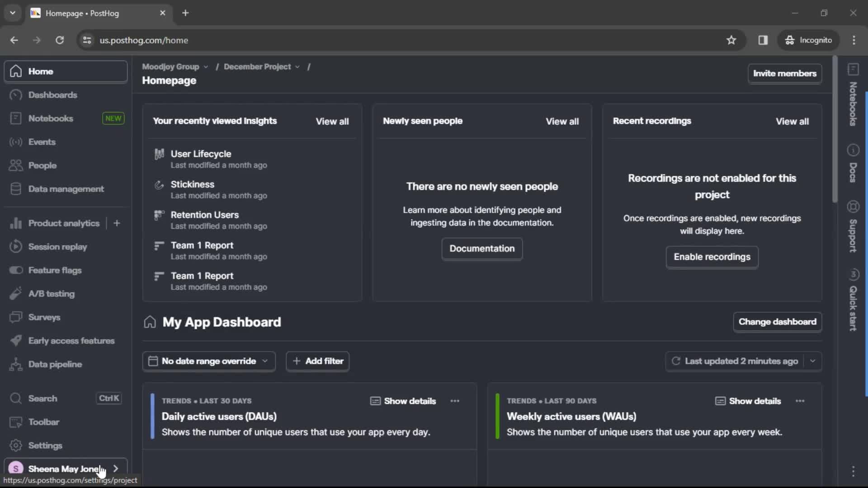Open the Weekly active users (WAUs) insight
This screenshot has width=868, height=488.
tap(571, 416)
